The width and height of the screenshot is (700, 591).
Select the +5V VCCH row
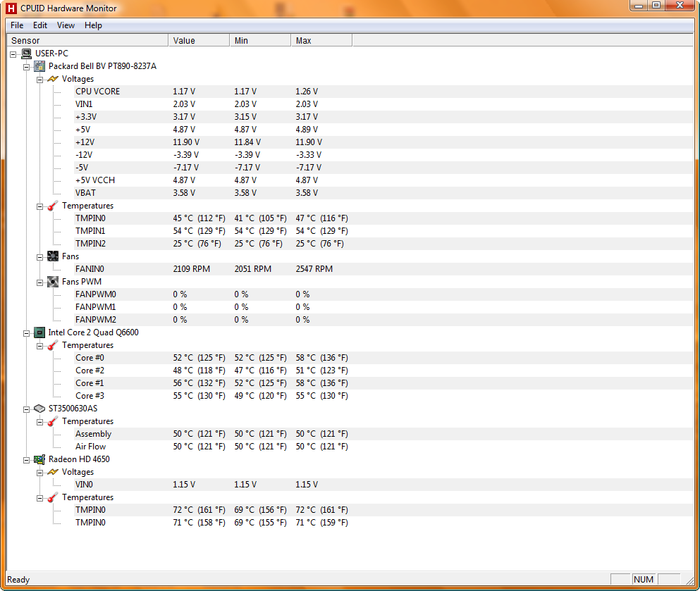coord(383,180)
